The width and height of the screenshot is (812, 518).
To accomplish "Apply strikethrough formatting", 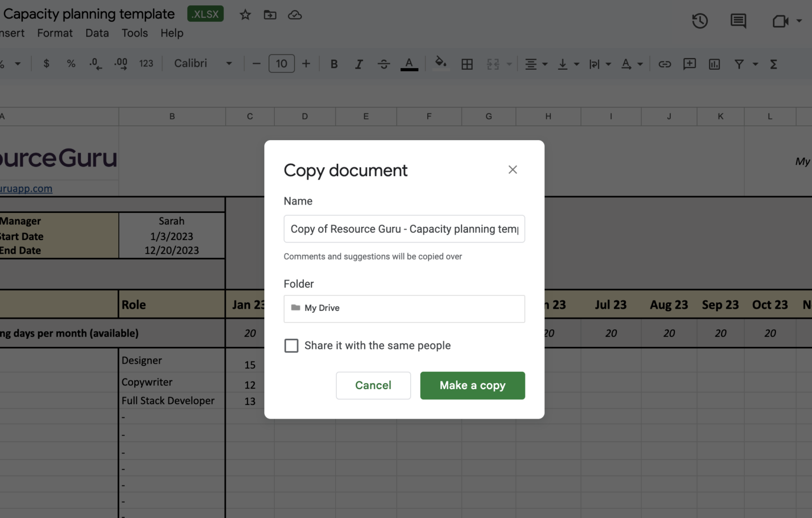I will (x=384, y=64).
